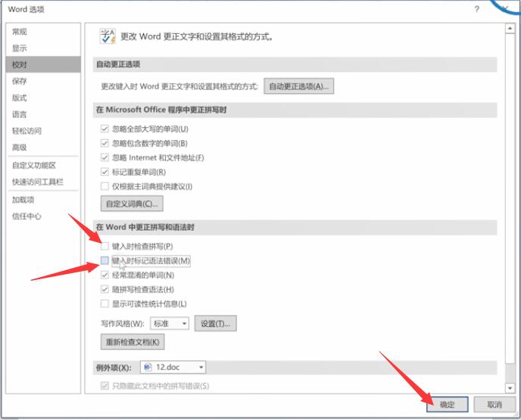This screenshot has height=420, width=521.
Task: Click the 自动更正选项 section header text
Action: pos(118,64)
